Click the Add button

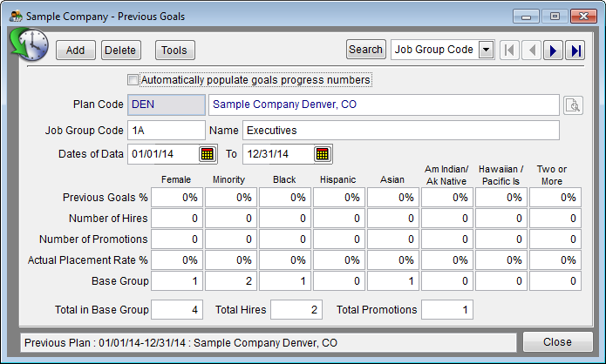coord(76,51)
